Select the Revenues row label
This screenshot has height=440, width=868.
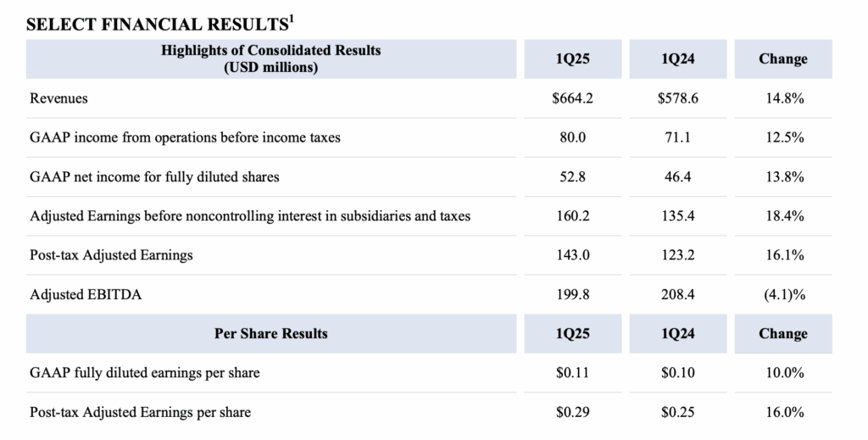point(58,98)
